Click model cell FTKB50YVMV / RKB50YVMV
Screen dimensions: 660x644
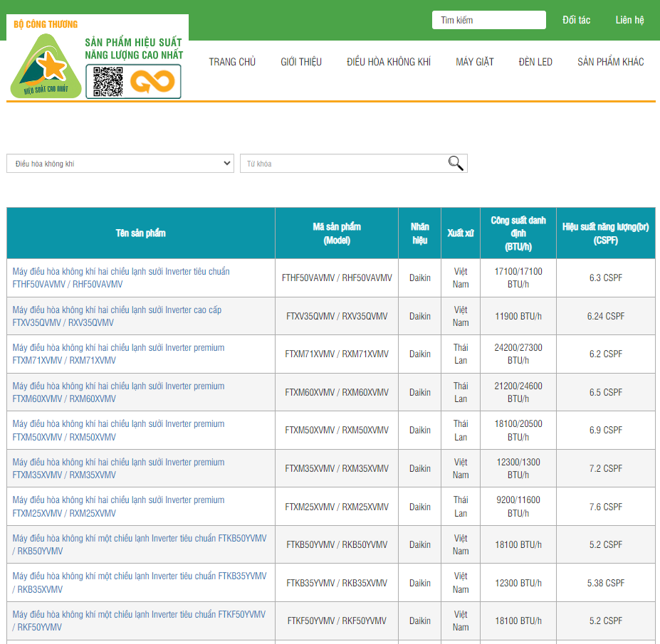tap(337, 544)
